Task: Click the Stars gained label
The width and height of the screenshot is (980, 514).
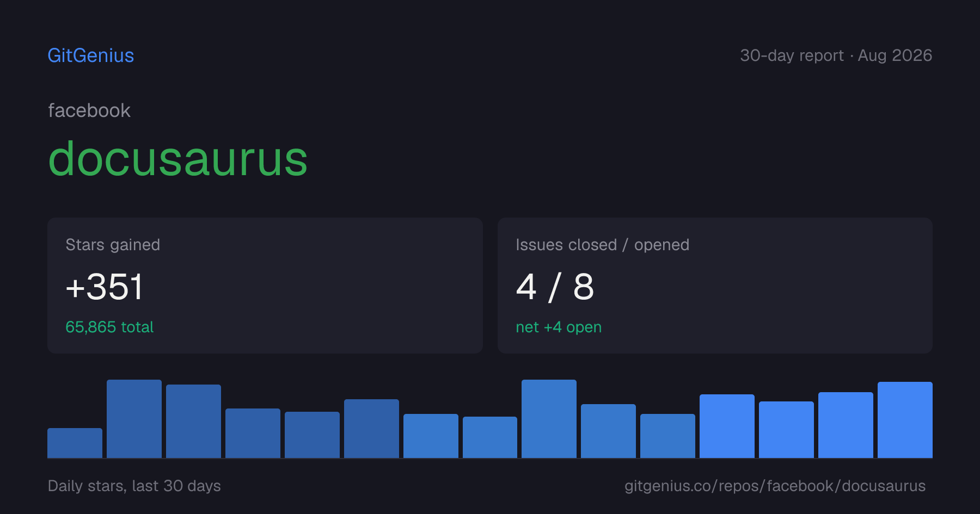Action: [x=113, y=245]
